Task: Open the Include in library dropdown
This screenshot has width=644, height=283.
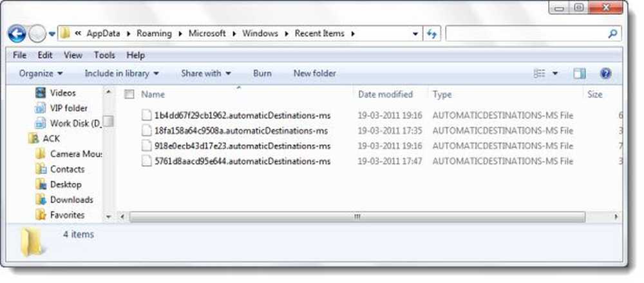Action: pos(122,73)
